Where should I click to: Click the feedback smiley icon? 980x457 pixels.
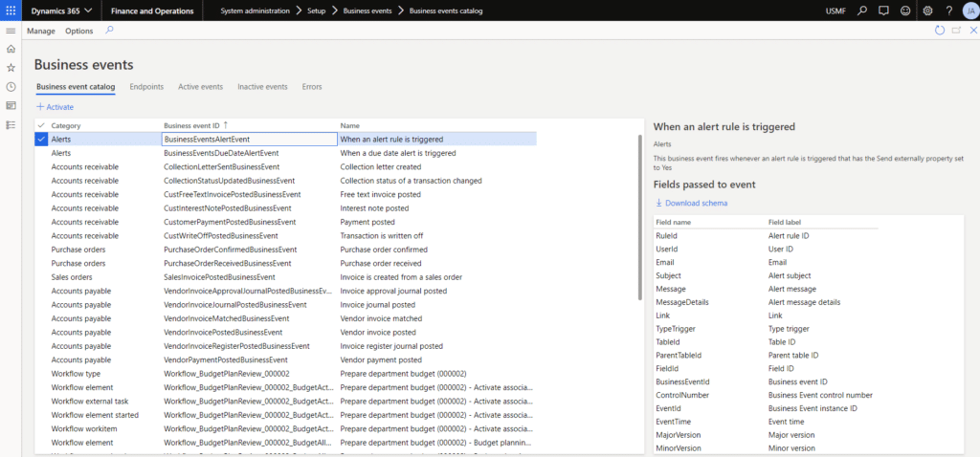905,11
